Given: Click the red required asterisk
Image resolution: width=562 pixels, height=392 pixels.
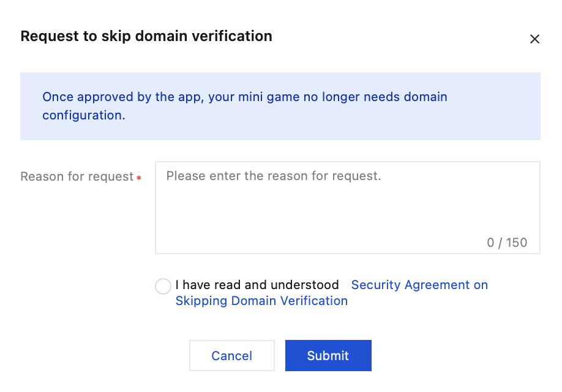Looking at the screenshot, I should [x=139, y=178].
